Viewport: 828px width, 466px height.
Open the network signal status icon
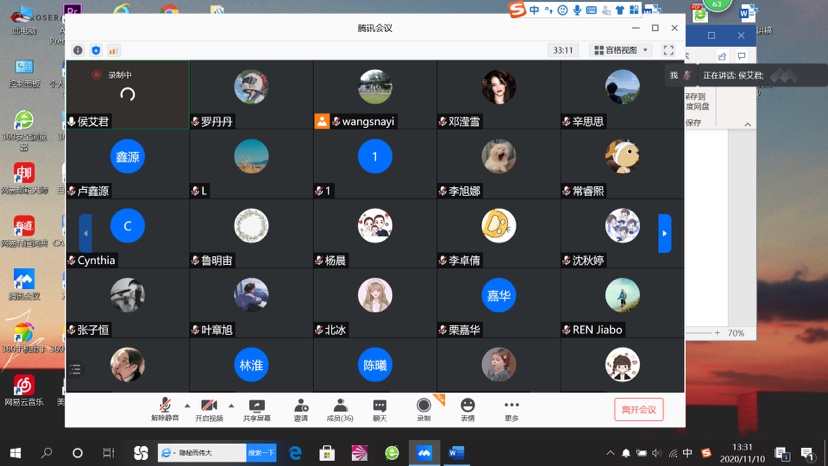coord(113,50)
